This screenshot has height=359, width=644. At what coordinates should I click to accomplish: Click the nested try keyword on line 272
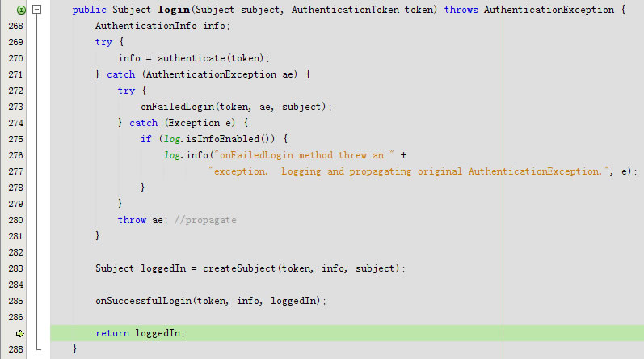[126, 91]
